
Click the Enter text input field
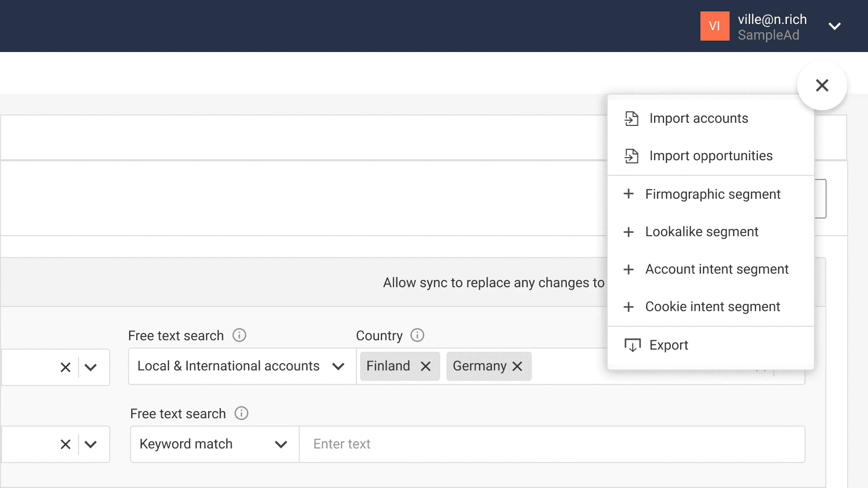point(552,444)
